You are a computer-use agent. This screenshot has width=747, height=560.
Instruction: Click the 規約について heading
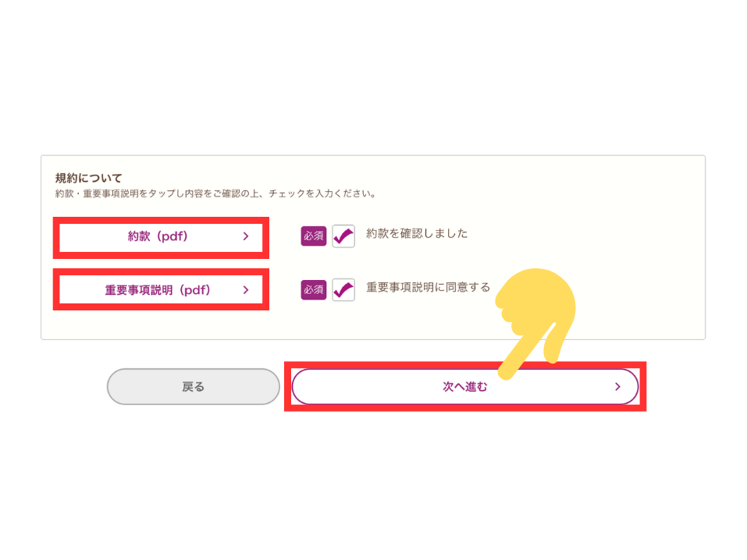click(89, 178)
